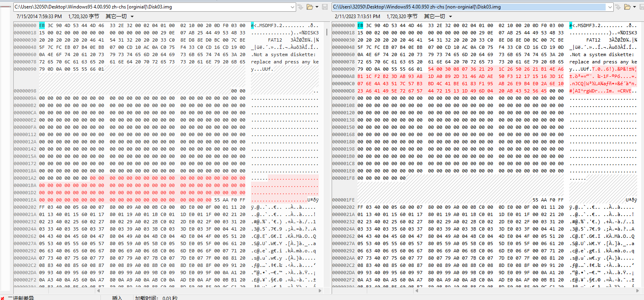Viewport: 644px width, 300px height.
Task: Select the highlighted EB byte in right pane
Action: 360,25
